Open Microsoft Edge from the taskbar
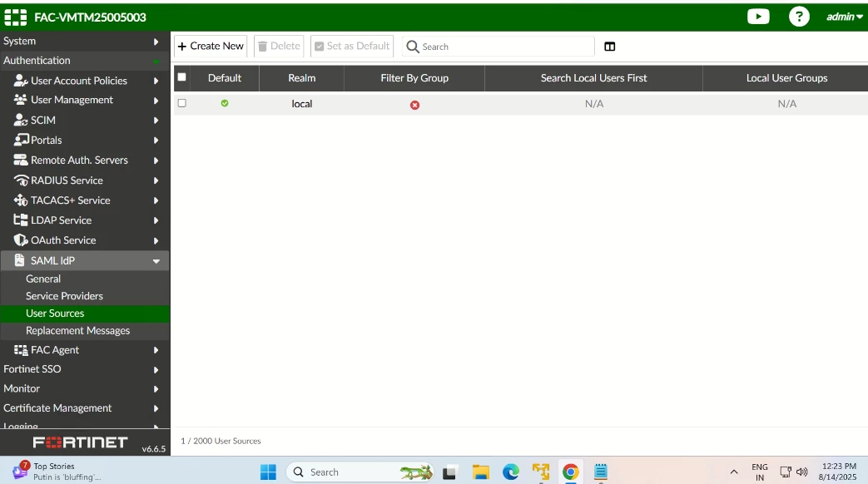 (510, 472)
